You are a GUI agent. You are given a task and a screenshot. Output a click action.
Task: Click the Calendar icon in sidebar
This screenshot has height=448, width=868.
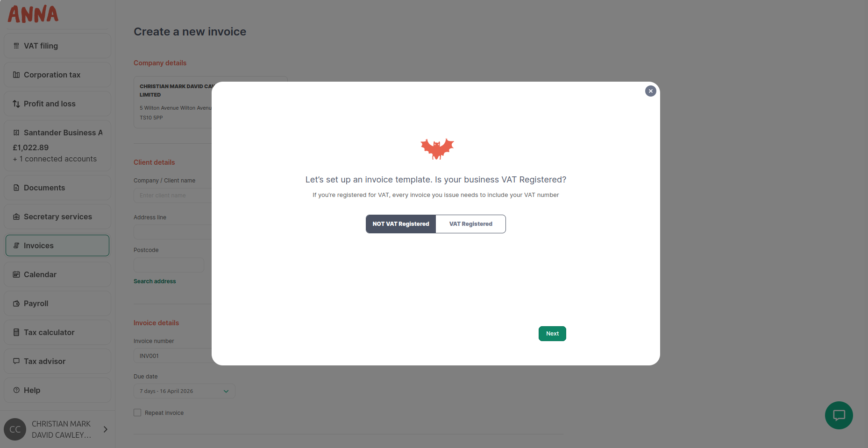tap(16, 274)
